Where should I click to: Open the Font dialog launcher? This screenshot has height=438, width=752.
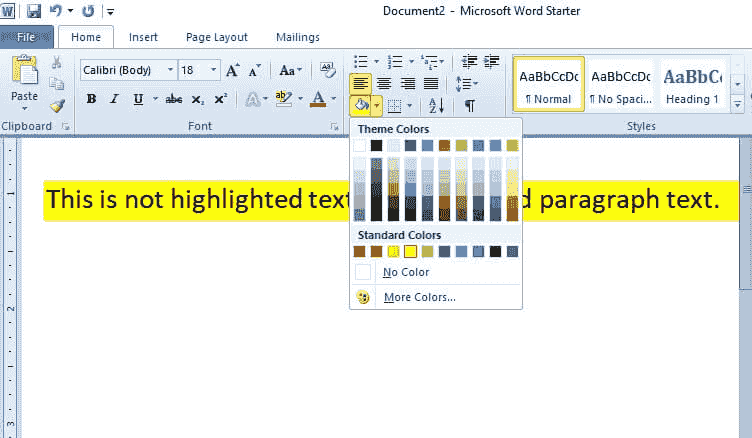pyautogui.click(x=334, y=127)
